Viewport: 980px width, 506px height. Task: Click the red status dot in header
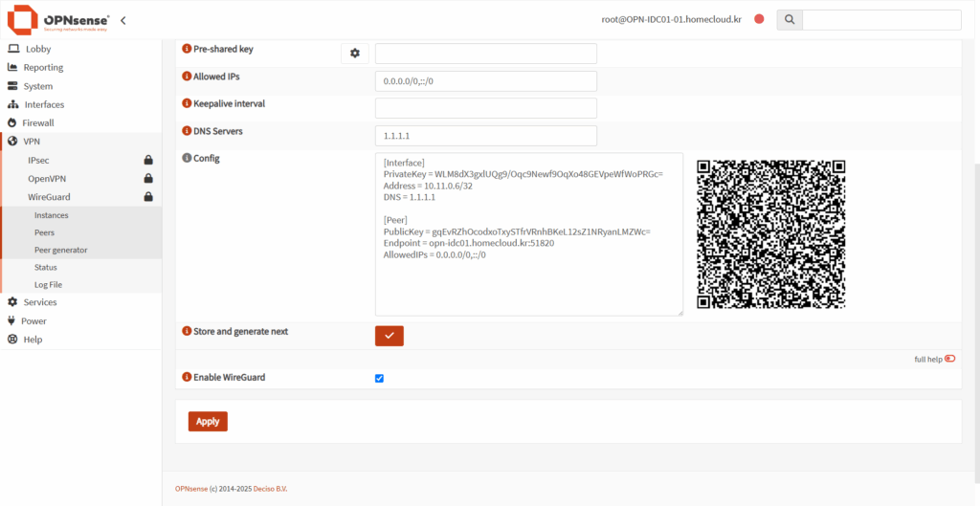[759, 19]
